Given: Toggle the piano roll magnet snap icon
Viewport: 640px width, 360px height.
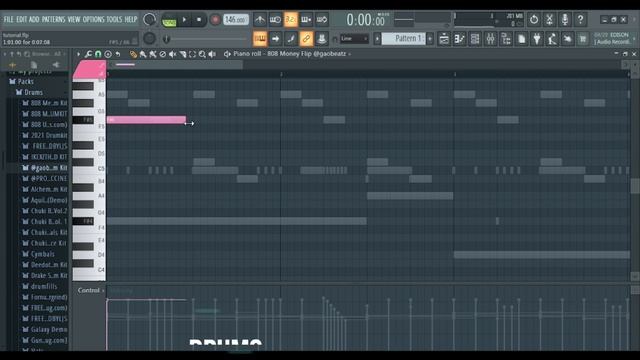Looking at the screenshot, I should click(98, 54).
